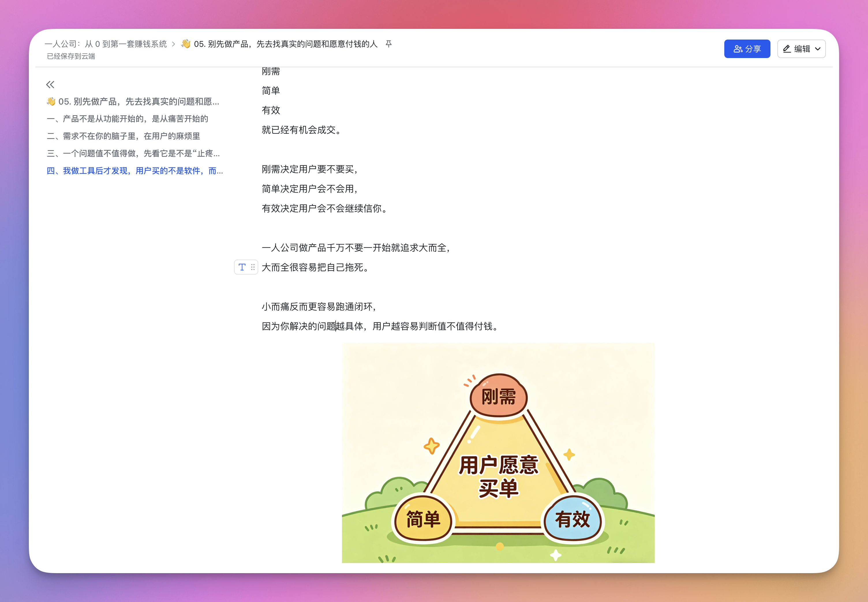
Task: Select highlighted outline item 四、我做工具后才发现
Action: 134,171
